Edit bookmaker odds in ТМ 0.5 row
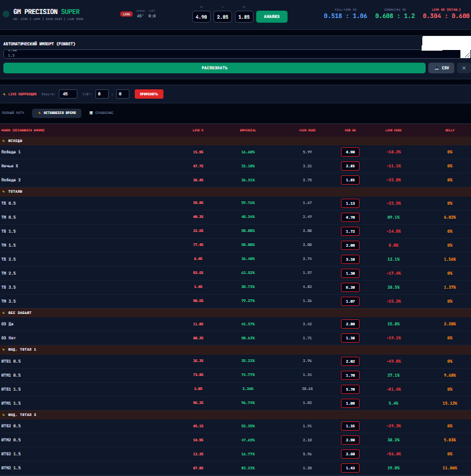Image resolution: width=471 pixels, height=476 pixels. [350, 217]
